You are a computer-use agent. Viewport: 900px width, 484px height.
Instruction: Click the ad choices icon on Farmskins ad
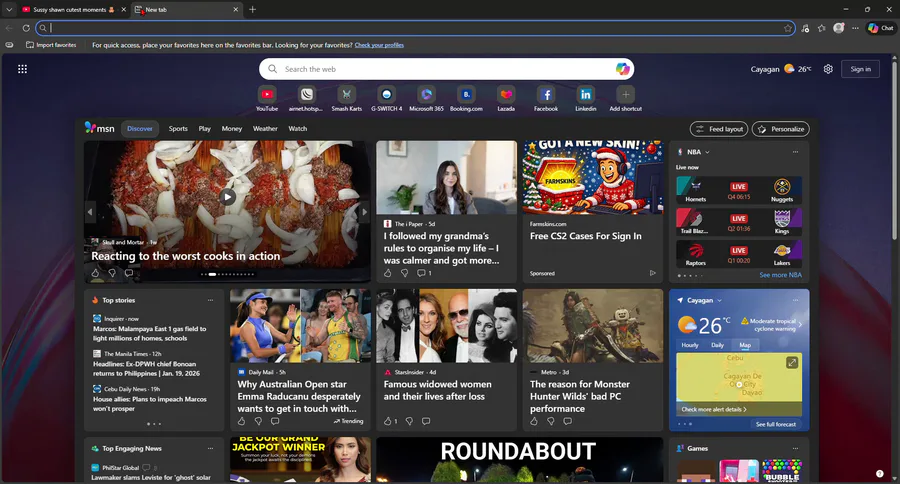click(653, 273)
